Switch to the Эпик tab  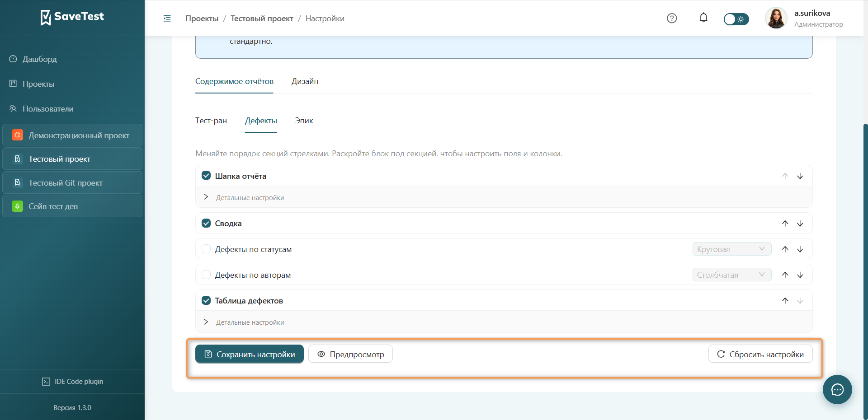tap(304, 121)
